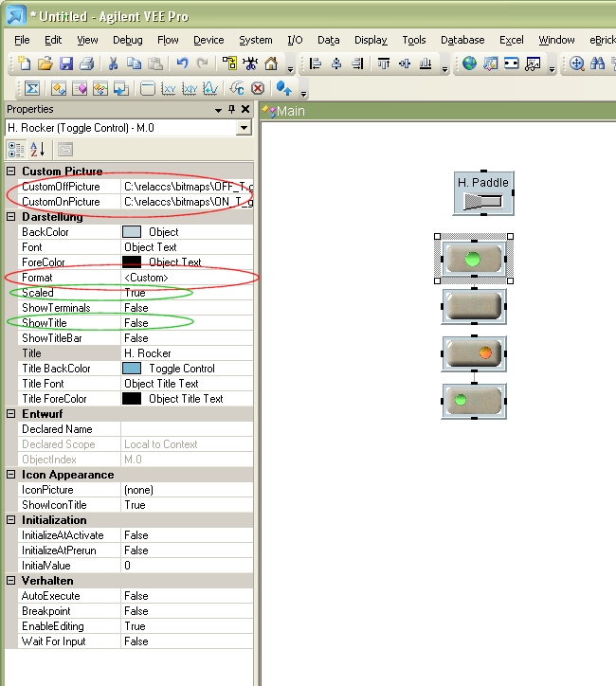Open the object selector dropdown in Properties
The height and width of the screenshot is (686, 616).
244,128
